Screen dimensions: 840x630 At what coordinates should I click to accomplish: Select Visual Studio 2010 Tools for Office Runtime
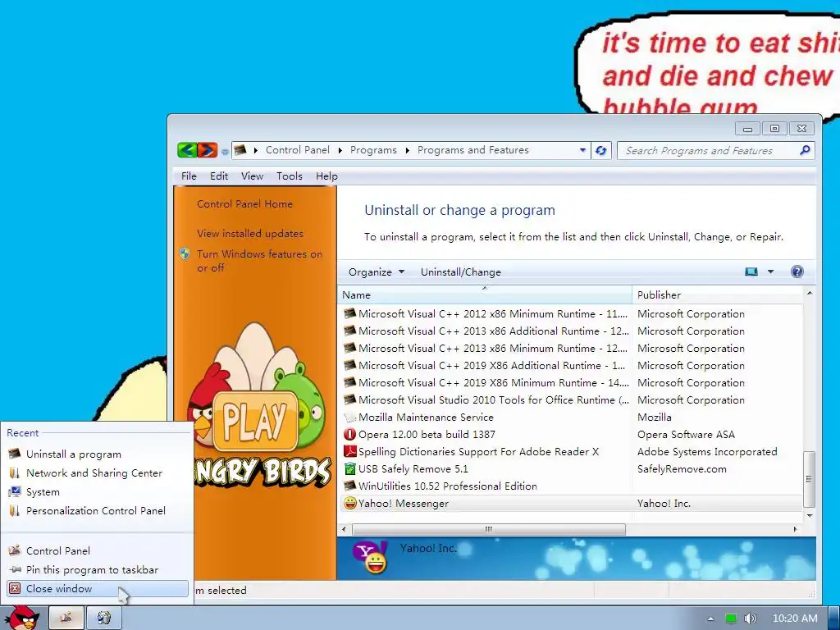point(493,399)
